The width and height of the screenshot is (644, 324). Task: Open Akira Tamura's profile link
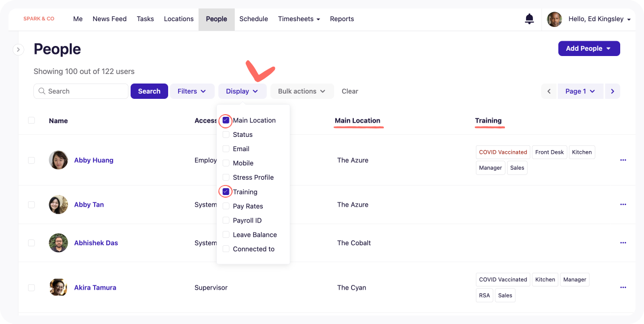95,288
